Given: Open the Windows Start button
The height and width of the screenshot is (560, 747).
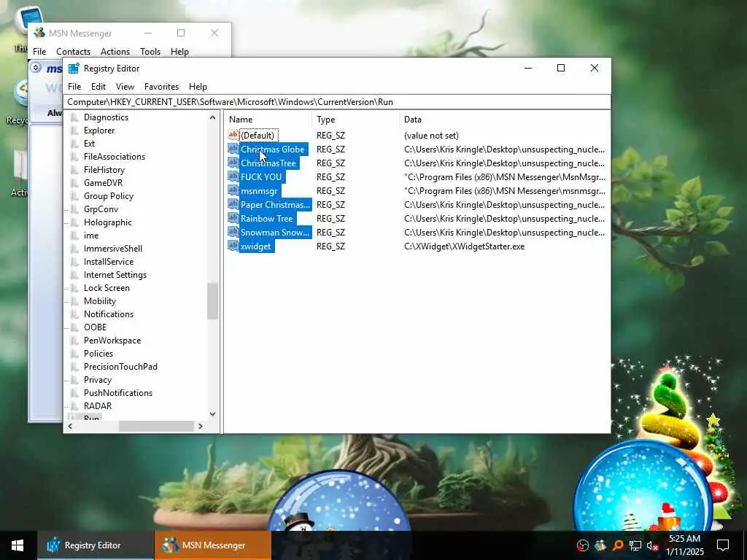Looking at the screenshot, I should 18,545.
